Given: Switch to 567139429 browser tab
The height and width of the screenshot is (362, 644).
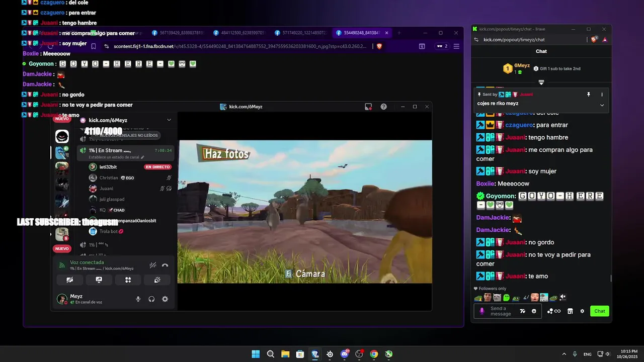Looking at the screenshot, I should pos(178,33).
